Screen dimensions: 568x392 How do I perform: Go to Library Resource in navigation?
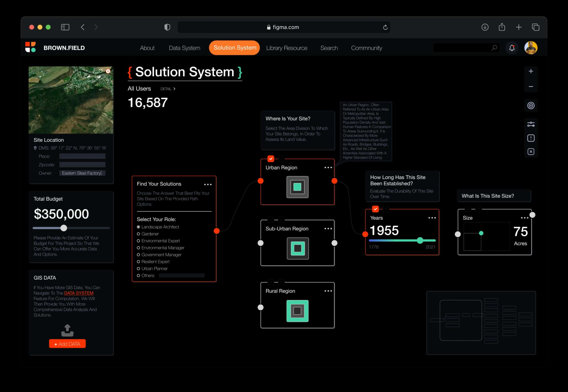(x=287, y=48)
